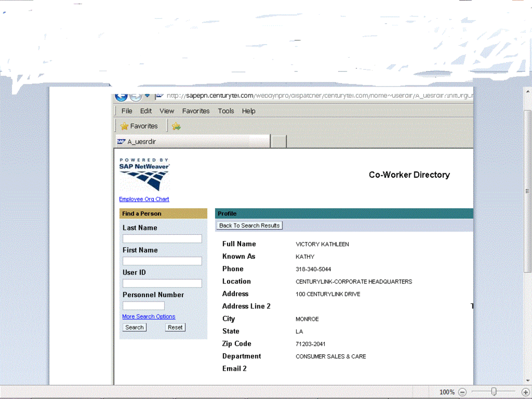Click the Find a Person header
The image size is (532, 399).
(163, 213)
